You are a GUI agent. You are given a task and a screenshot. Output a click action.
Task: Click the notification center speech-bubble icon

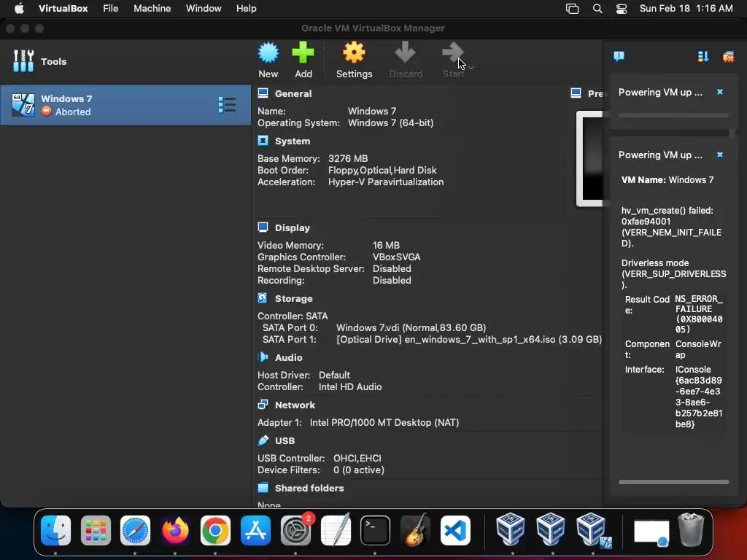[x=619, y=57]
